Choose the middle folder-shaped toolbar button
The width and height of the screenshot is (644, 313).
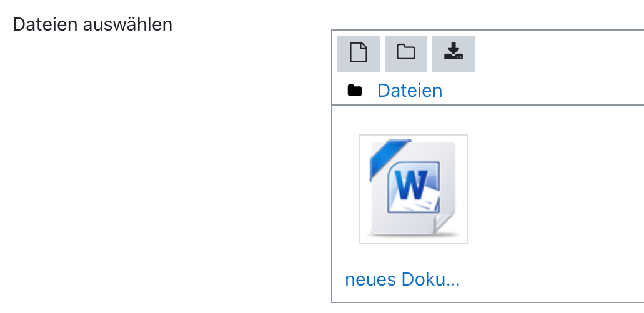[x=406, y=53]
